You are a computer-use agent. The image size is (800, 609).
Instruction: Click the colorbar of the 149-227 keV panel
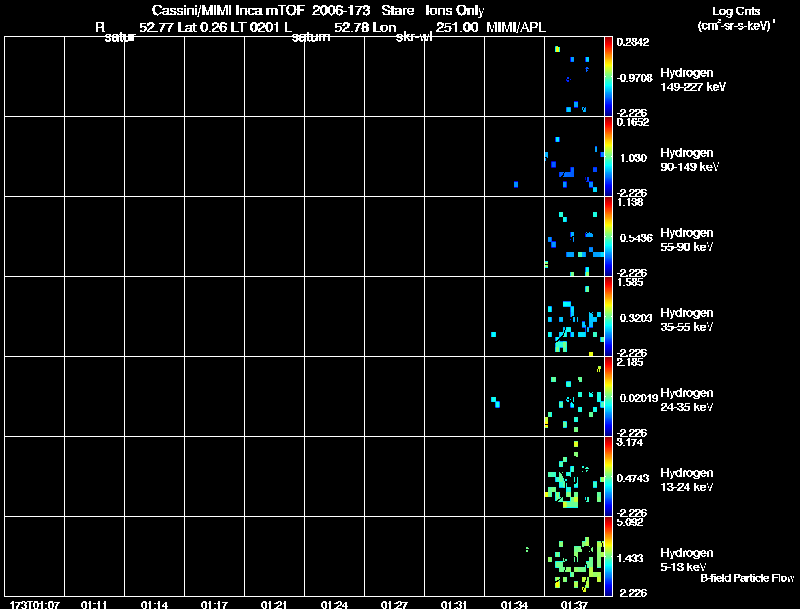(608, 77)
